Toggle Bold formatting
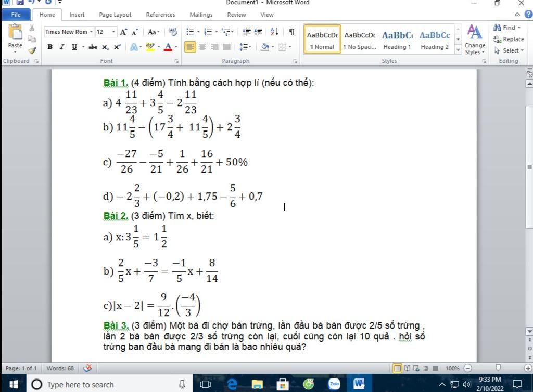The width and height of the screenshot is (533, 392). (50, 47)
